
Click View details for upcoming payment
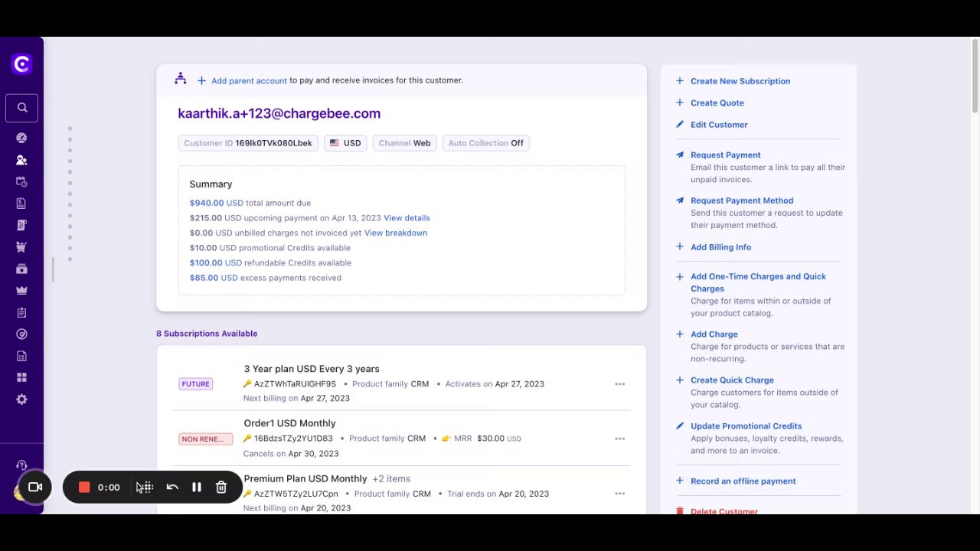coord(407,218)
